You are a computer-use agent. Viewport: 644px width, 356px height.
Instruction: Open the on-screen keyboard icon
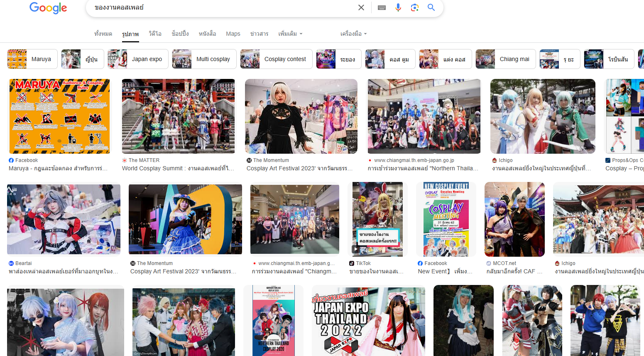click(x=382, y=7)
